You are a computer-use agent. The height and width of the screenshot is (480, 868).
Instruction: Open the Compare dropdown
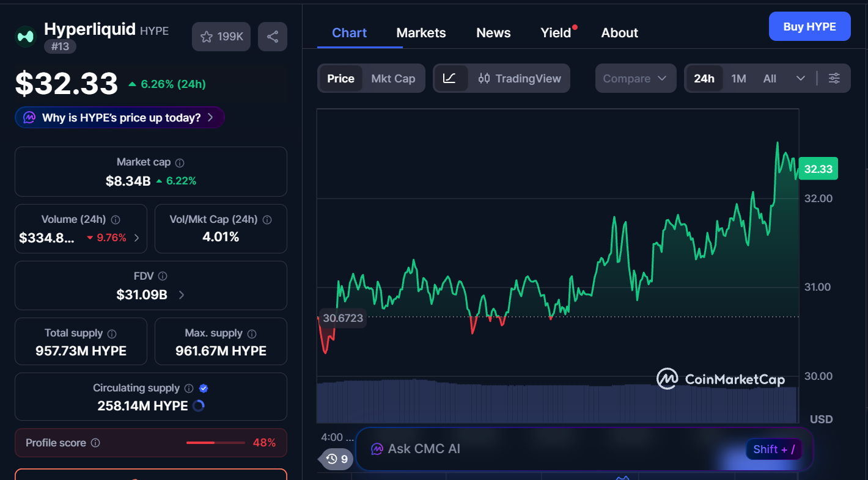coord(635,78)
